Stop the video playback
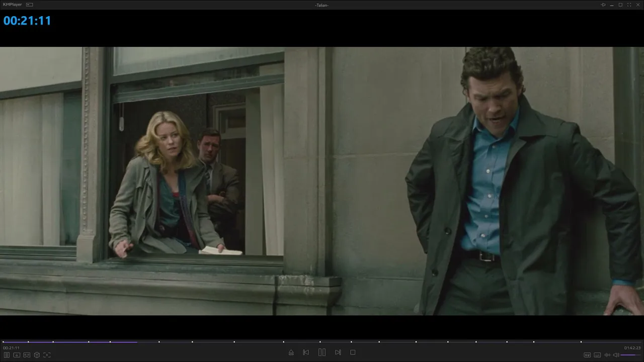This screenshot has width=644, height=362. point(353,352)
